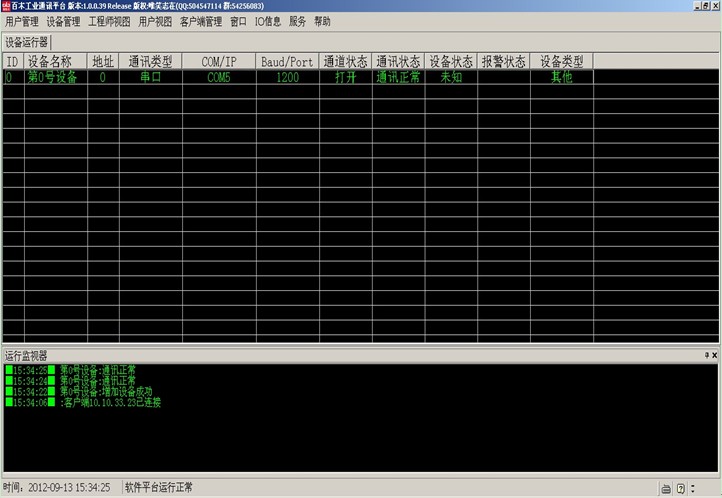The height and width of the screenshot is (498, 722).
Task: Open the 用户视图 menu
Action: (x=155, y=22)
